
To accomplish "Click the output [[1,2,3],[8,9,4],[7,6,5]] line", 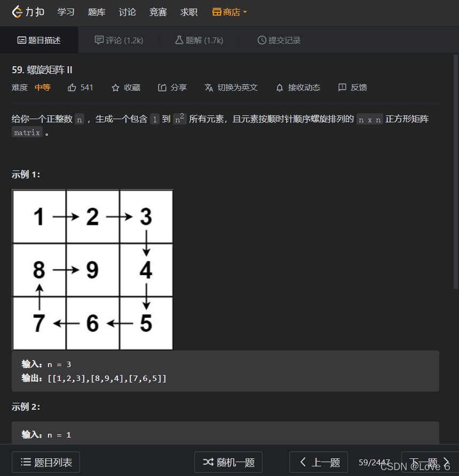I will tap(94, 378).
